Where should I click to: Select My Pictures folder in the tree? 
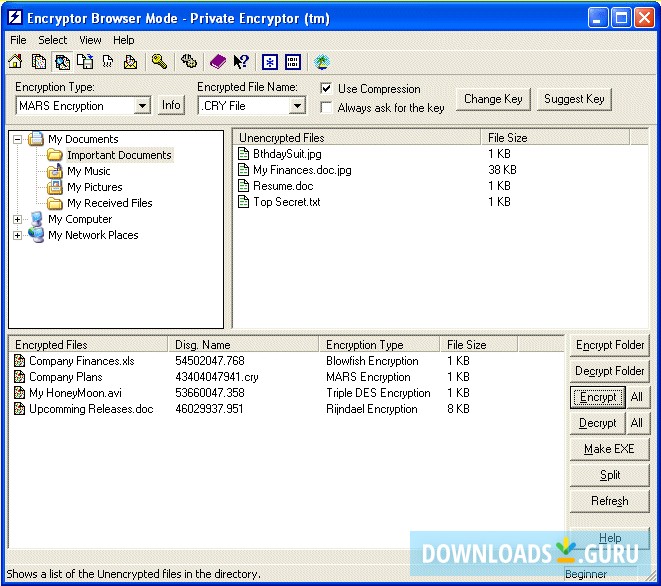pyautogui.click(x=94, y=187)
